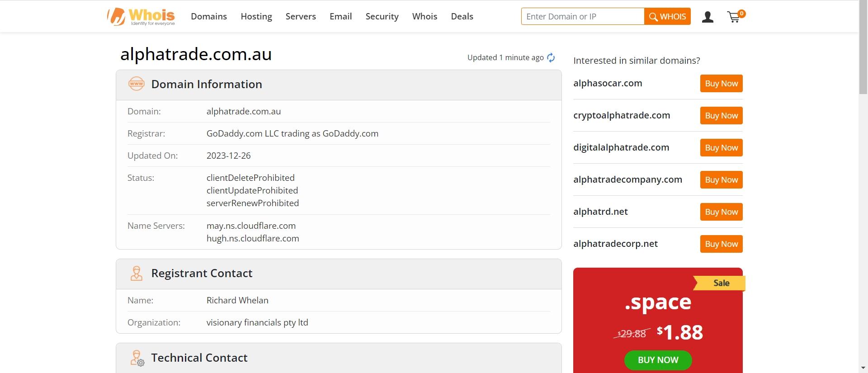868x373 pixels.
Task: Click similar domain alphatradecorp.net
Action: (x=615, y=244)
